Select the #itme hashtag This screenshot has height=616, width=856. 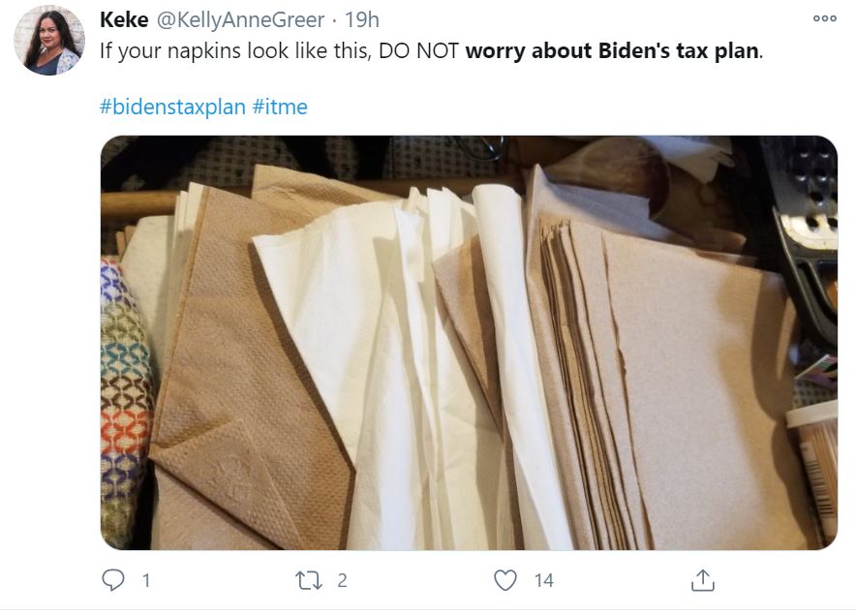(x=280, y=107)
